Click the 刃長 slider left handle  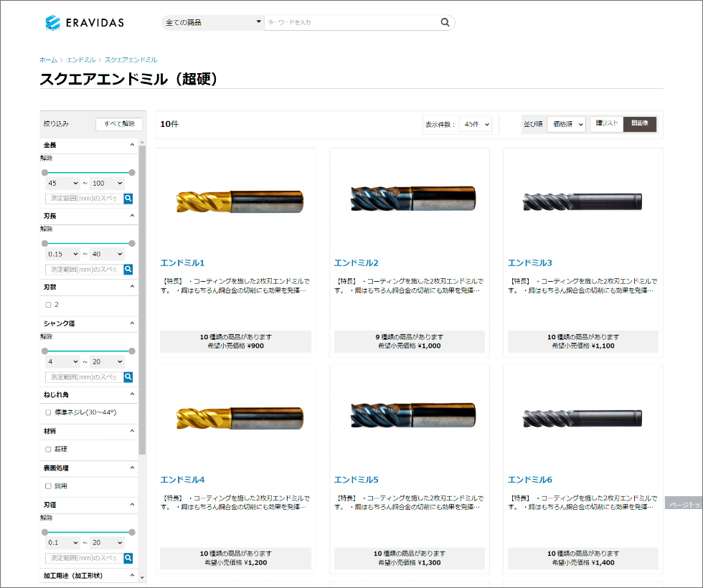pos(44,243)
